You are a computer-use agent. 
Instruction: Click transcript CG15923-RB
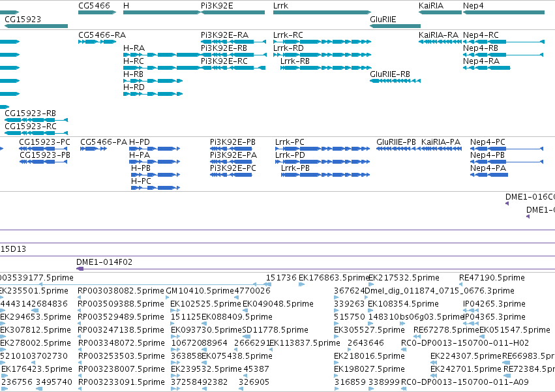click(x=36, y=120)
